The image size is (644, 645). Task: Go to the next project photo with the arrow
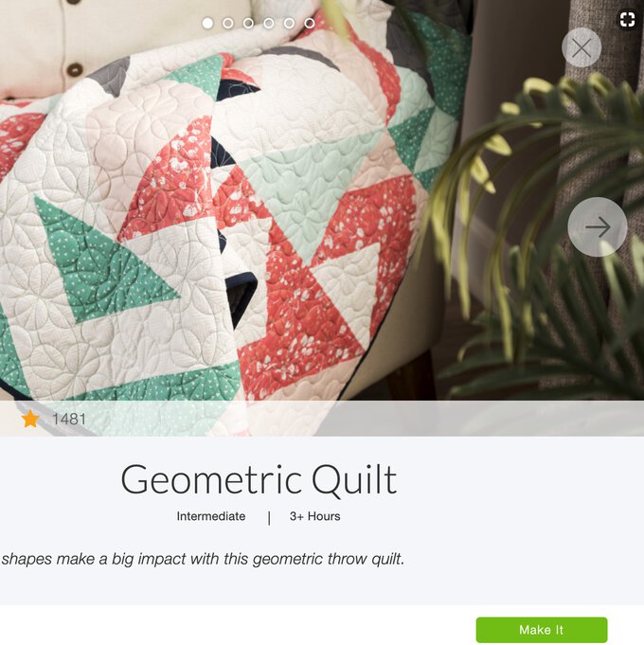597,226
